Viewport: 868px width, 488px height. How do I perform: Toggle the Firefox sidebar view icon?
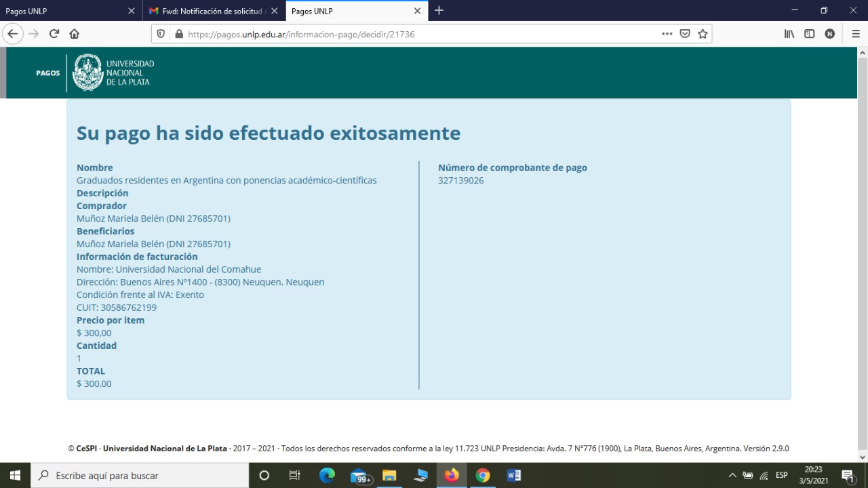[809, 34]
